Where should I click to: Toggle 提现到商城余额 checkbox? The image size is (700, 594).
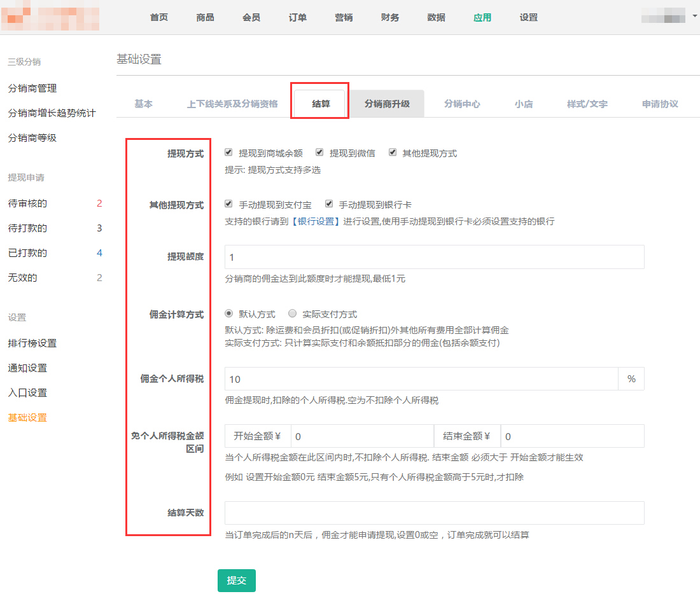(228, 153)
